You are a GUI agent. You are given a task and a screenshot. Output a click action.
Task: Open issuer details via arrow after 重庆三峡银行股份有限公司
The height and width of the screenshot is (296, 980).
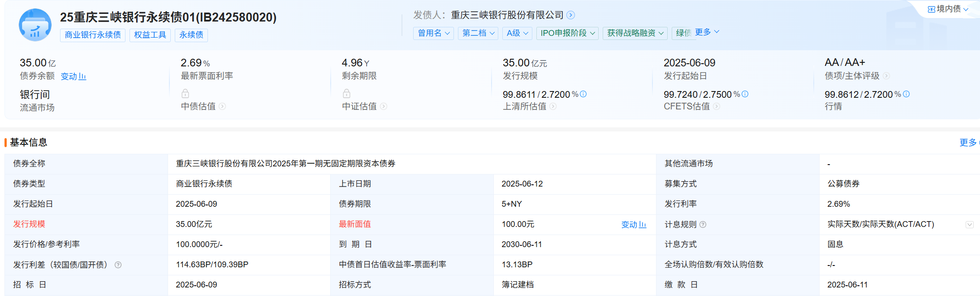click(x=570, y=15)
